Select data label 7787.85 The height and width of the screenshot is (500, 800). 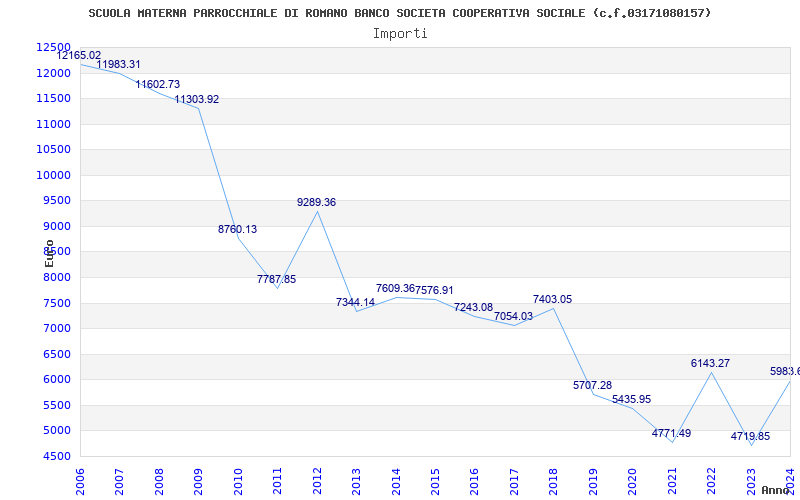click(277, 279)
